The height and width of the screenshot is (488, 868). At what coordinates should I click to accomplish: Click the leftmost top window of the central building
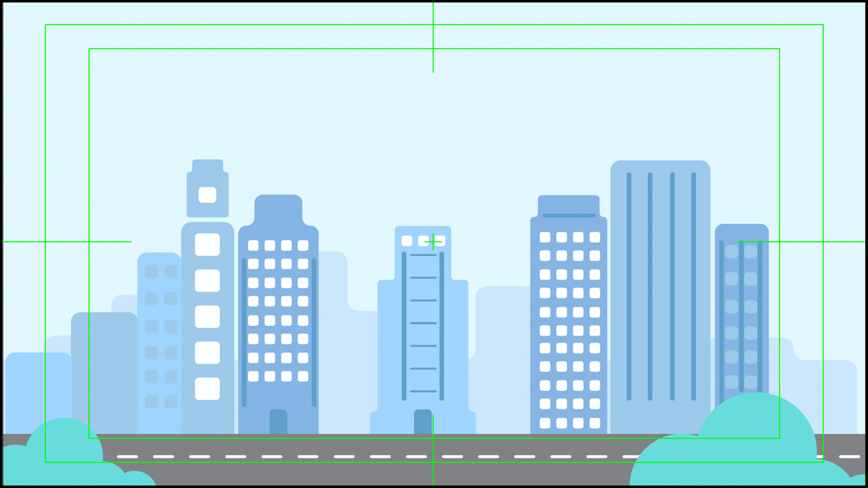coord(407,241)
